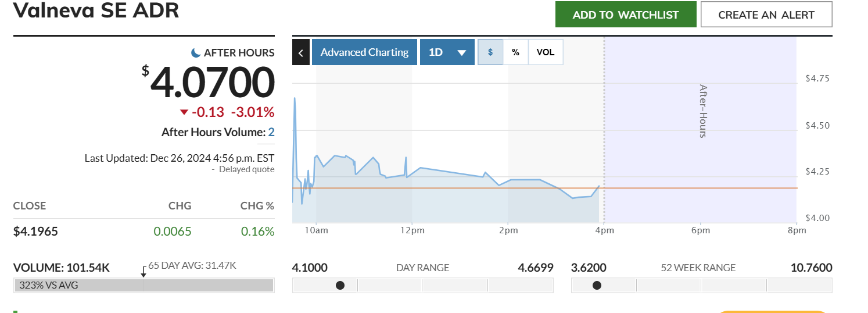Click the chart collapse left-arrow icon
The height and width of the screenshot is (313, 868).
coord(301,52)
